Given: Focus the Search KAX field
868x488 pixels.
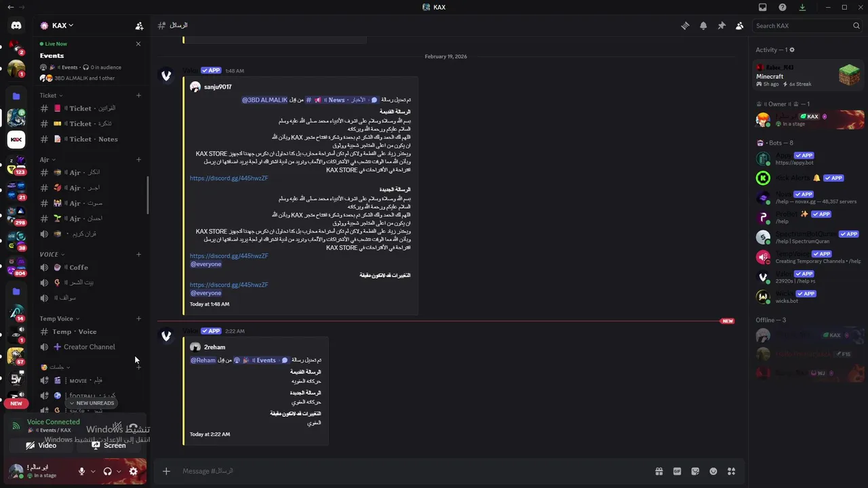Looking at the screenshot, I should click(x=808, y=26).
